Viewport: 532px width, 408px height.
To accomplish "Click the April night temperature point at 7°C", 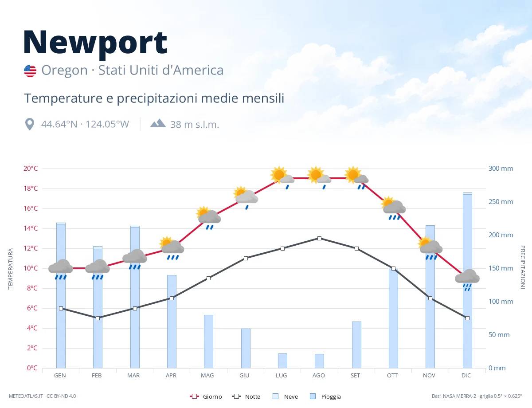I will [x=172, y=298].
